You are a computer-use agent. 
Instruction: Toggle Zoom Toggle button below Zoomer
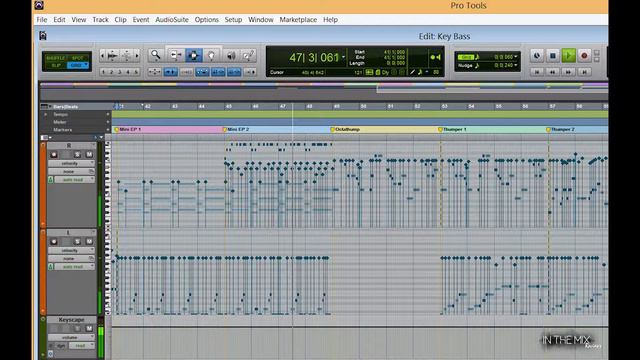[154, 72]
